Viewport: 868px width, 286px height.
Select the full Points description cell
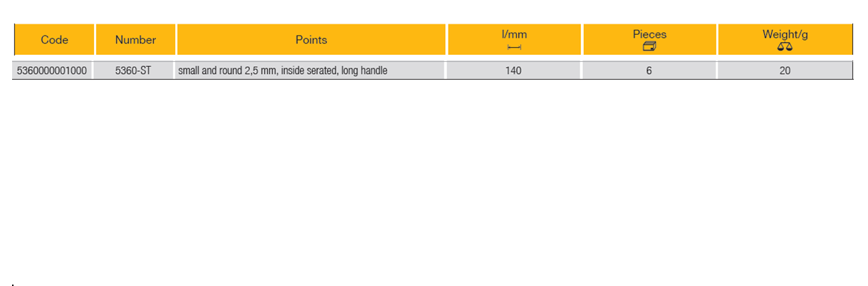pos(310,70)
